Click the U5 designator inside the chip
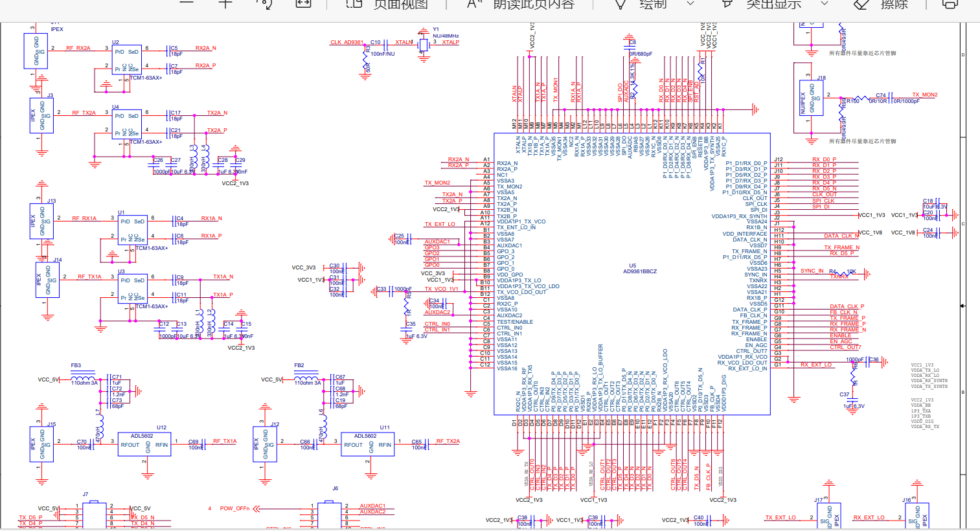 (632, 265)
